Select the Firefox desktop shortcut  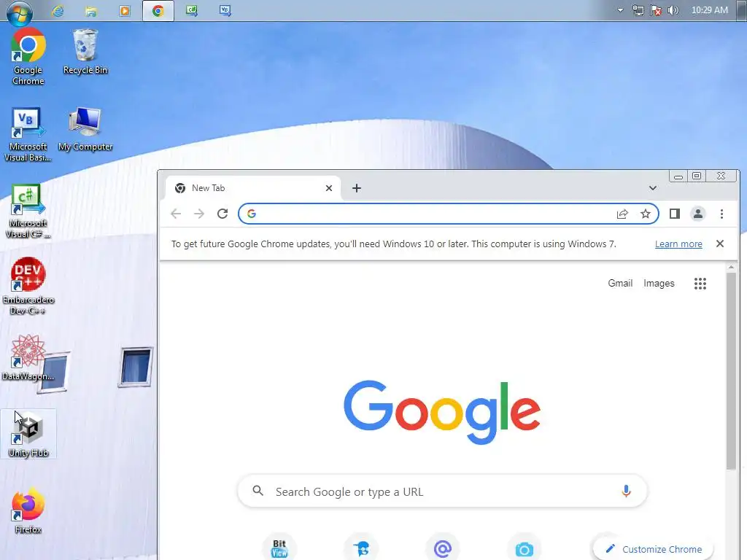click(28, 510)
